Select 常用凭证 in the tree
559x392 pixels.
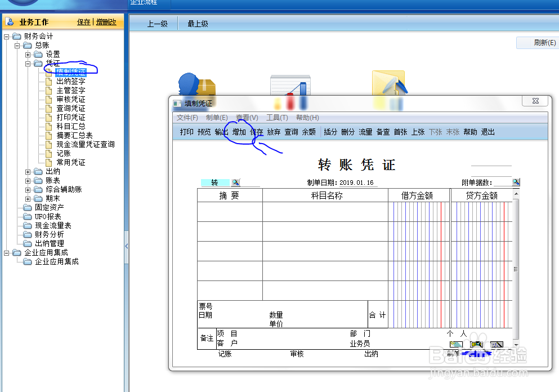click(70, 162)
